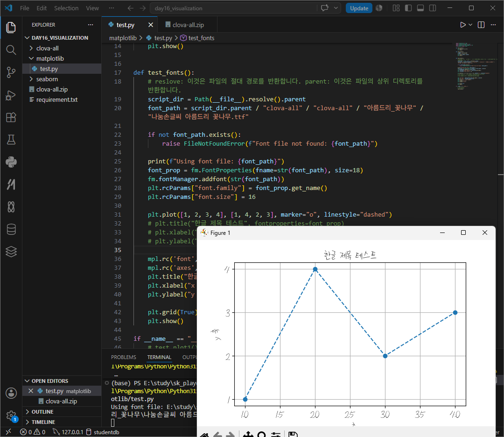Open requirement.txt in the Explorer tree
504x437 pixels.
62,100
